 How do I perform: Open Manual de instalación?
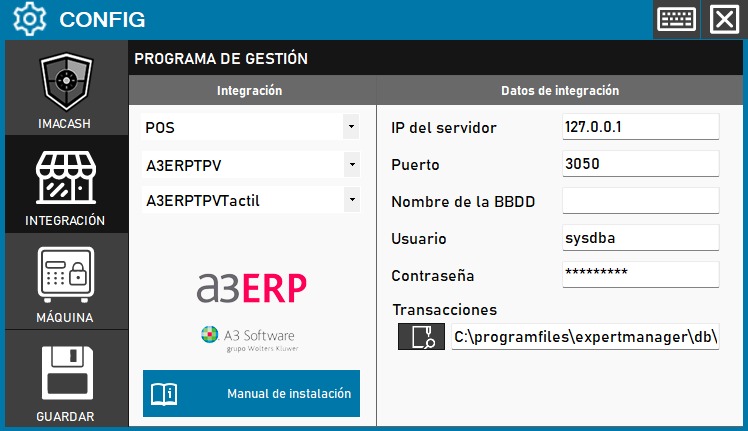251,394
